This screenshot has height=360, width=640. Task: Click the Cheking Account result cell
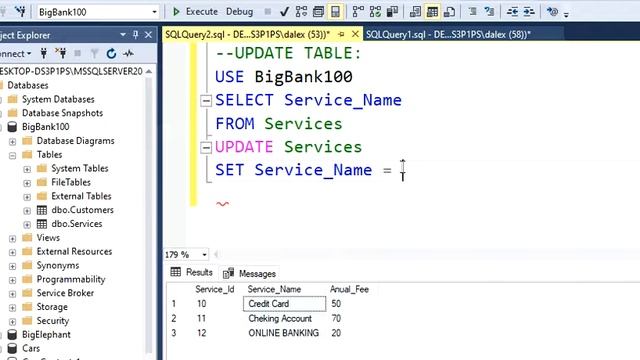coord(284,318)
